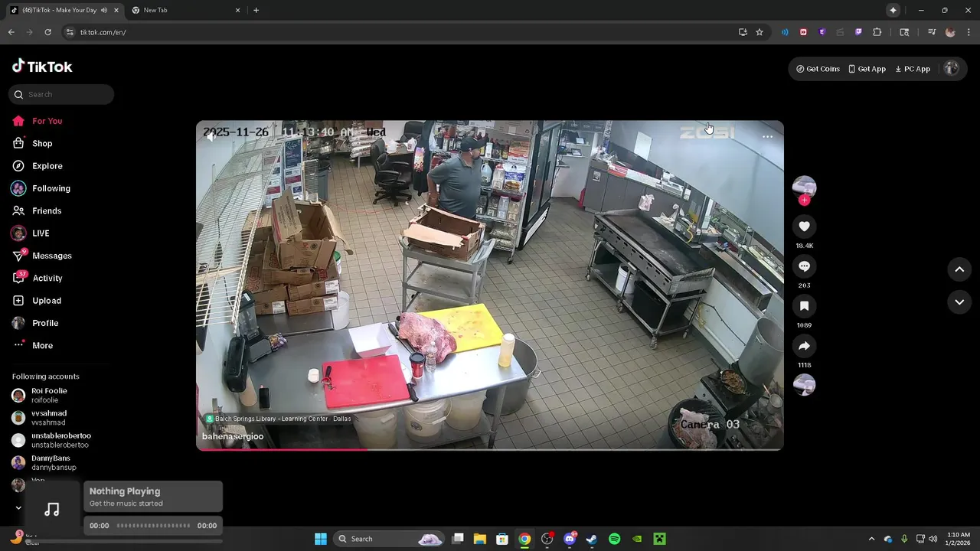Click the PC App download button

click(x=913, y=69)
